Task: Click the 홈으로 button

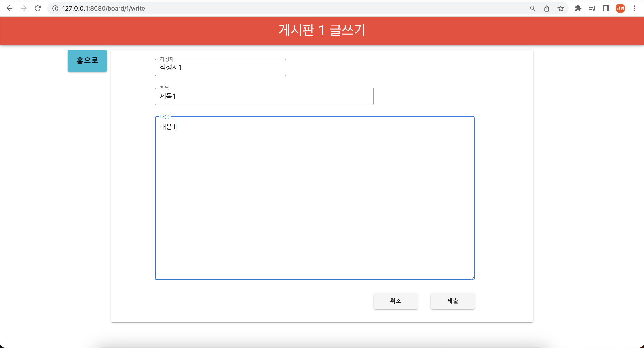Action: [x=87, y=61]
